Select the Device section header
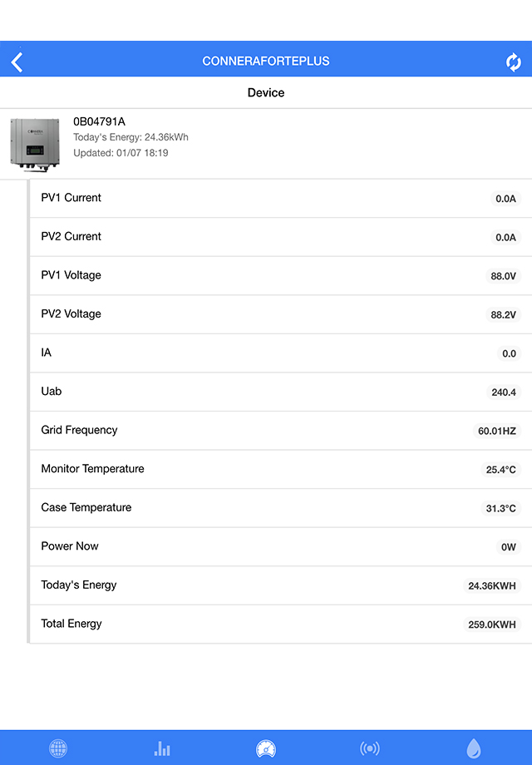Image resolution: width=532 pixels, height=765 pixels. pos(266,93)
